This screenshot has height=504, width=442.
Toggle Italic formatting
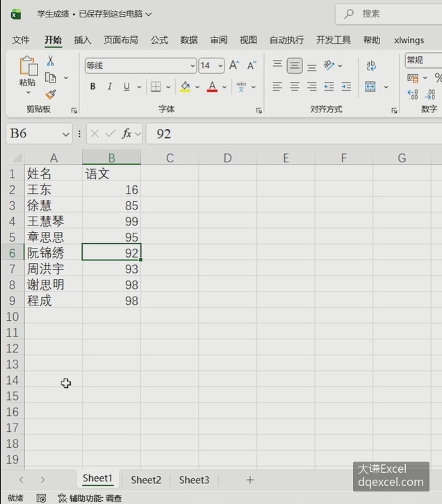110,87
